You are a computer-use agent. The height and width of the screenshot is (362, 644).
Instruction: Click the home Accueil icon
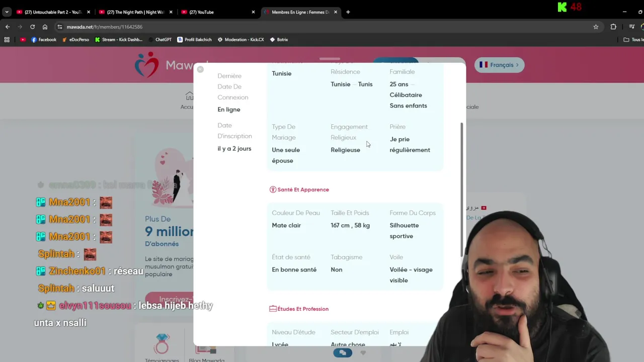click(x=189, y=96)
